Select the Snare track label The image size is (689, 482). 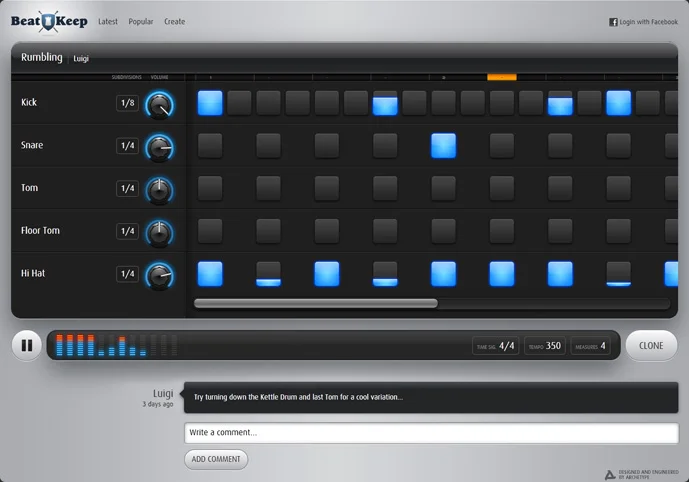tap(32, 145)
